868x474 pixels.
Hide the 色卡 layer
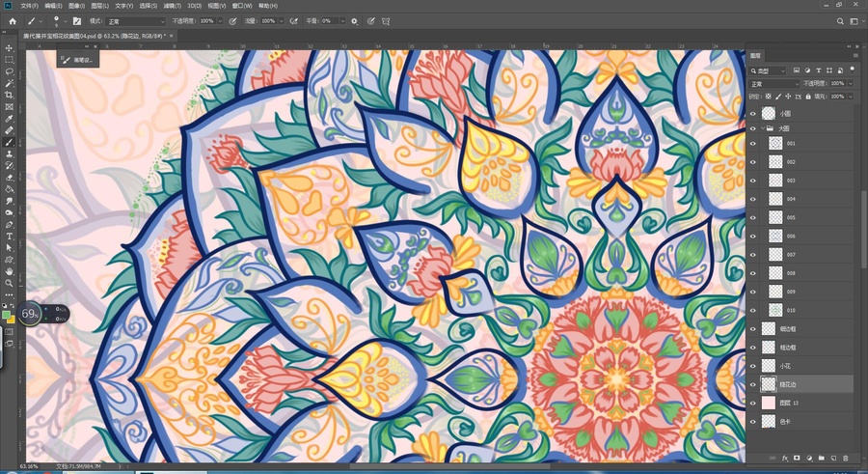(752, 422)
